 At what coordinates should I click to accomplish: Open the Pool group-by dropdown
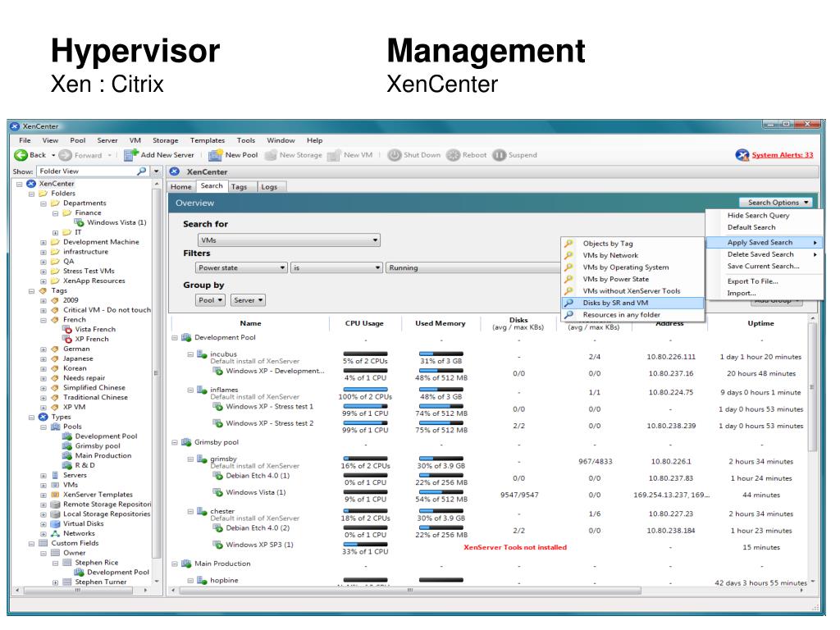click(x=210, y=300)
